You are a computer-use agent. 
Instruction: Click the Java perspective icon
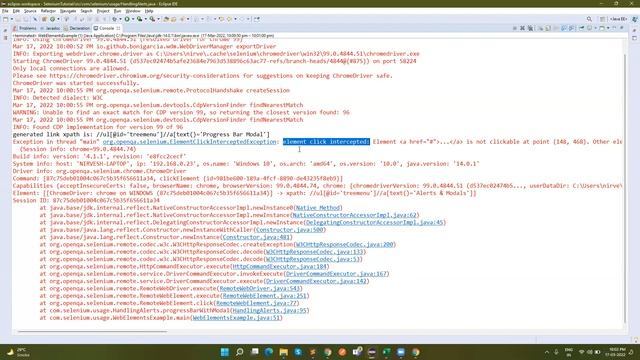(635, 19)
